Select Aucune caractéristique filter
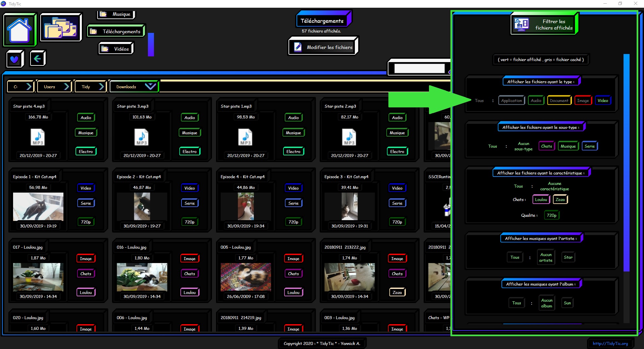 click(x=554, y=186)
